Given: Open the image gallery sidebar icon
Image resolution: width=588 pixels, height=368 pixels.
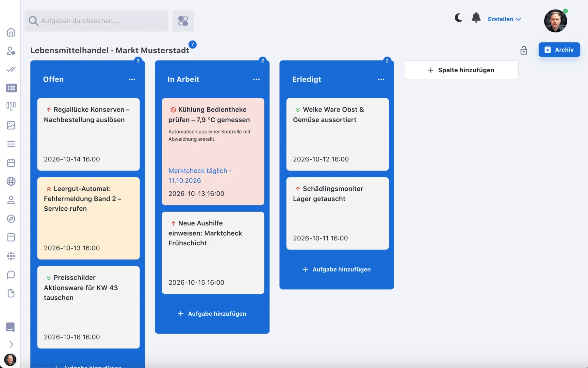Looking at the screenshot, I should click(x=11, y=125).
